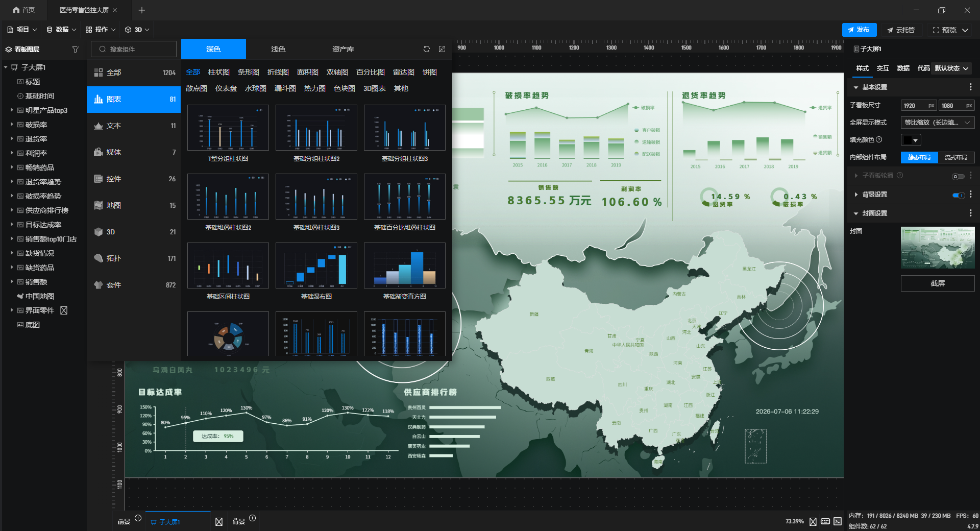The width and height of the screenshot is (980, 531).
Task: Click the filter icon in layers panel
Action: coord(76,50)
